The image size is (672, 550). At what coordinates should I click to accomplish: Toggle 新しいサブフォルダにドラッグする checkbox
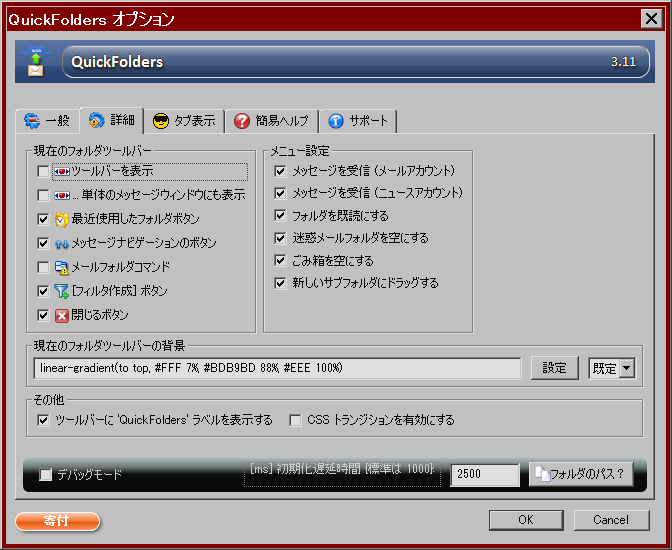280,283
